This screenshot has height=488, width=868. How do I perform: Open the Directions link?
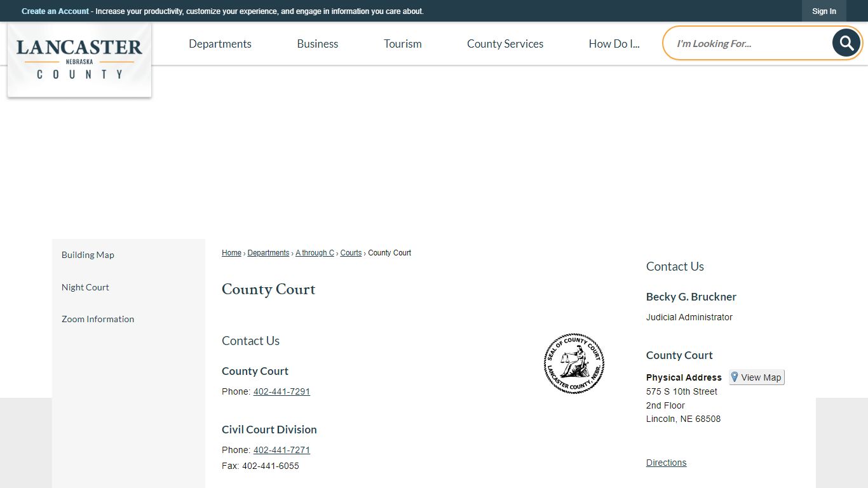[666, 463]
